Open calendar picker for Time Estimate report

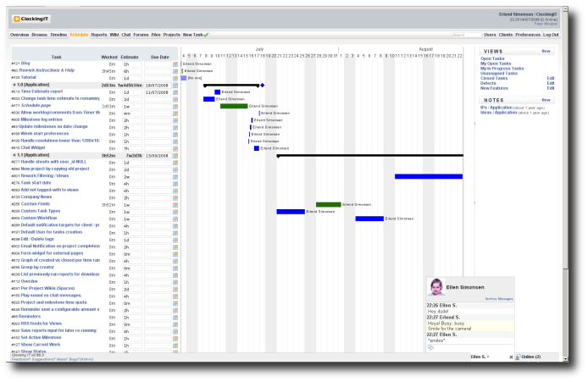[175, 92]
